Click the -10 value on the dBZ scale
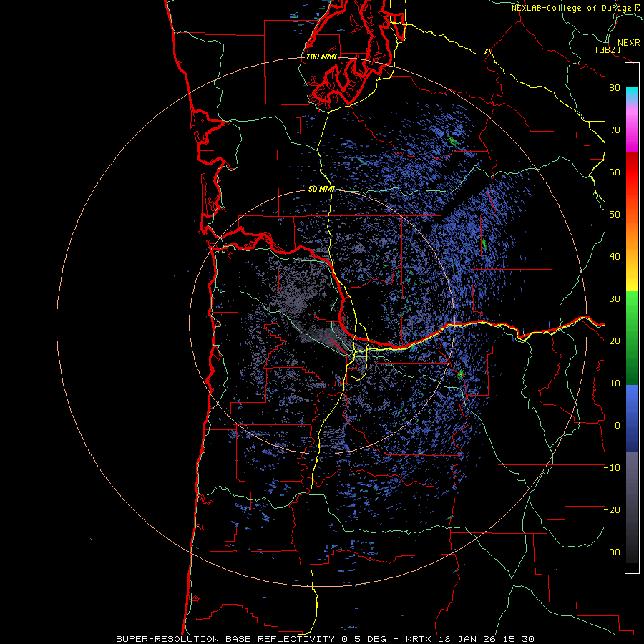This screenshot has width=644, height=644. [612, 467]
